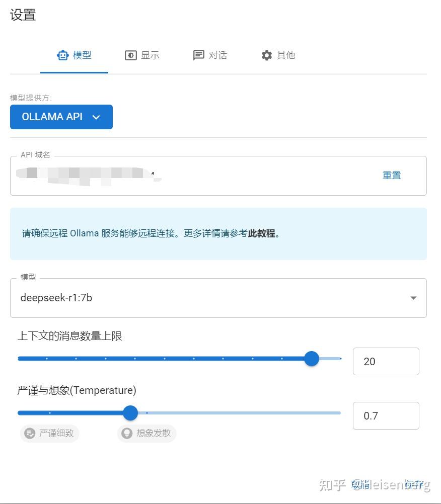Screen dimensions: 441x504
Task: Switch to the 显示 tab
Action: pyautogui.click(x=142, y=55)
